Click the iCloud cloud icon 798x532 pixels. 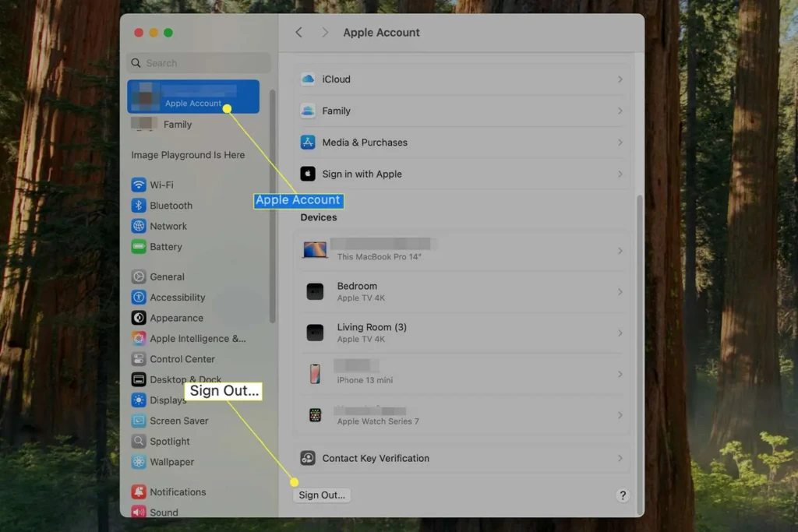pos(307,79)
